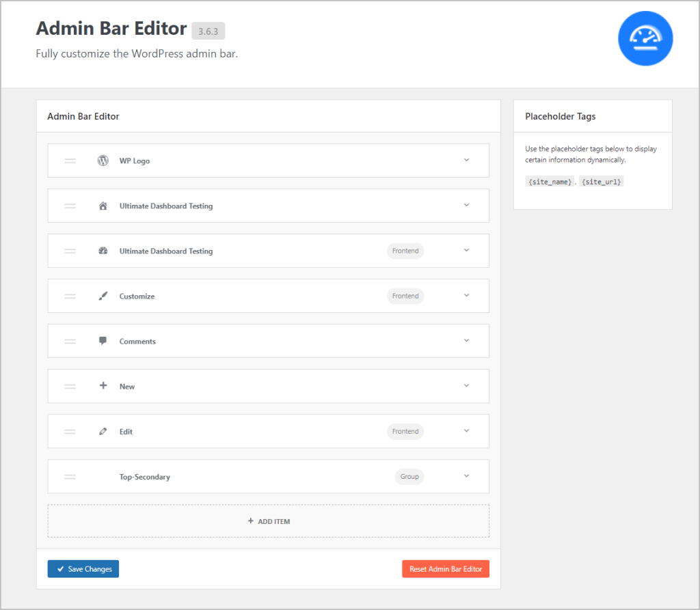
Task: Click the Placeholder Tags heading
Action: (x=561, y=116)
